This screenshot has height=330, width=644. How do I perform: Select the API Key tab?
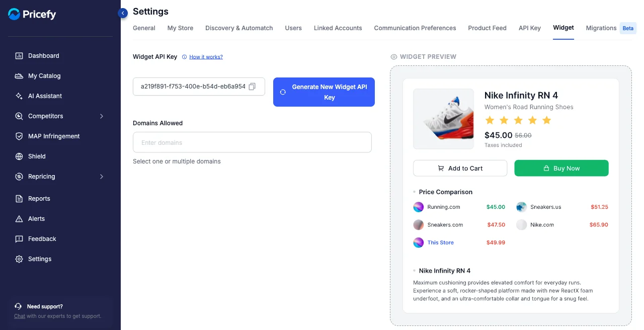point(530,28)
